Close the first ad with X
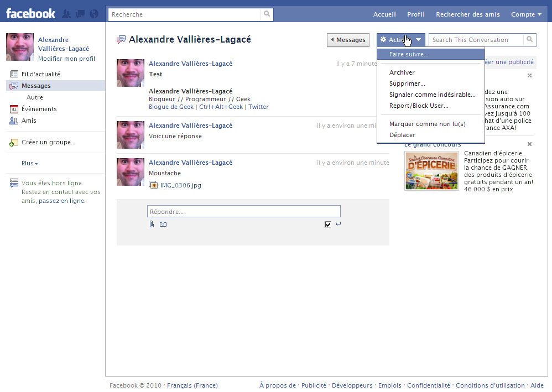The width and height of the screenshot is (552, 392). [529, 75]
